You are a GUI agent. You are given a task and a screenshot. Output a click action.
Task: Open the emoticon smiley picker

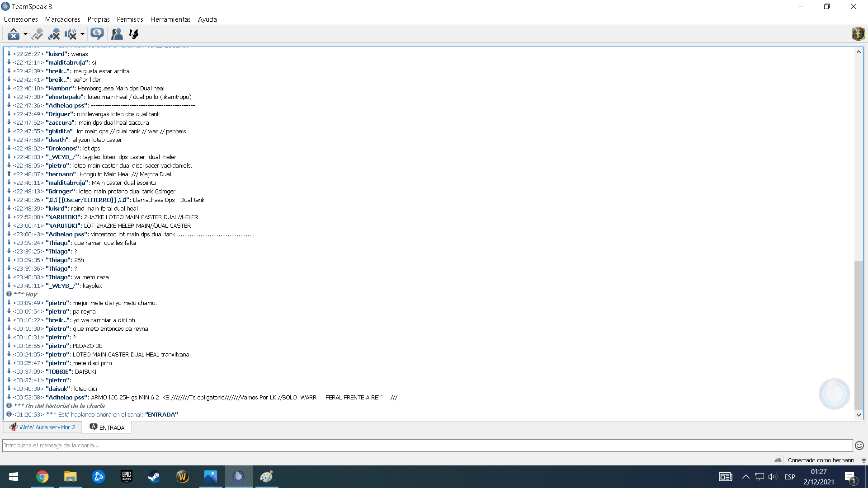point(859,446)
